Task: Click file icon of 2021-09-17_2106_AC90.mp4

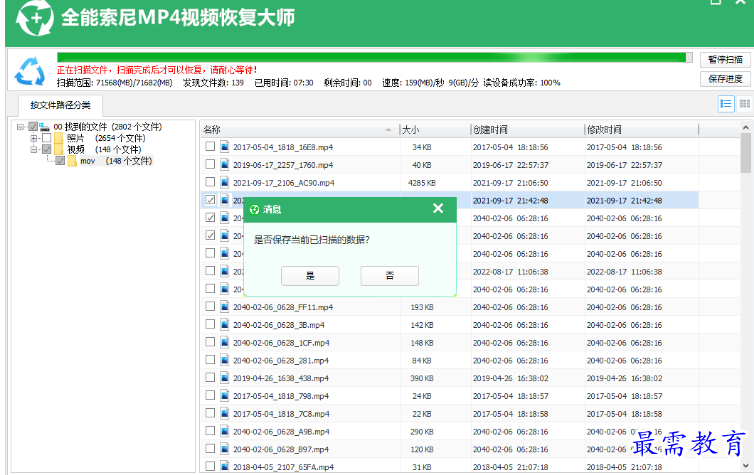Action: point(225,182)
